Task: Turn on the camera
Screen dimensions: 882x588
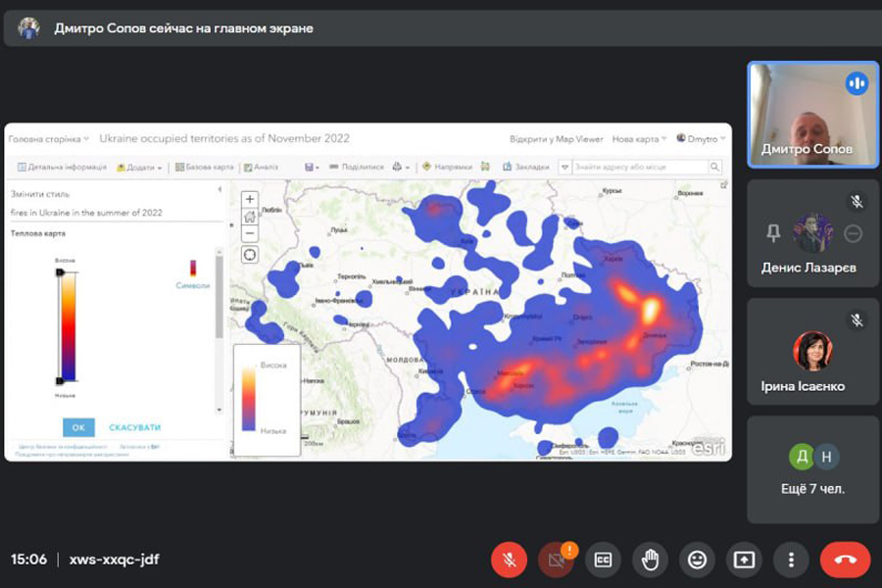Action: click(556, 560)
